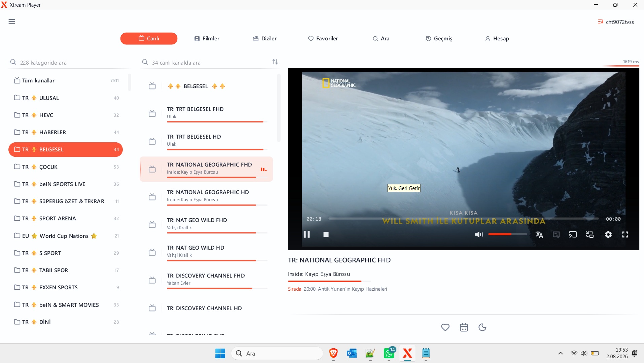Show the Geçmiş history tab

(x=439, y=39)
